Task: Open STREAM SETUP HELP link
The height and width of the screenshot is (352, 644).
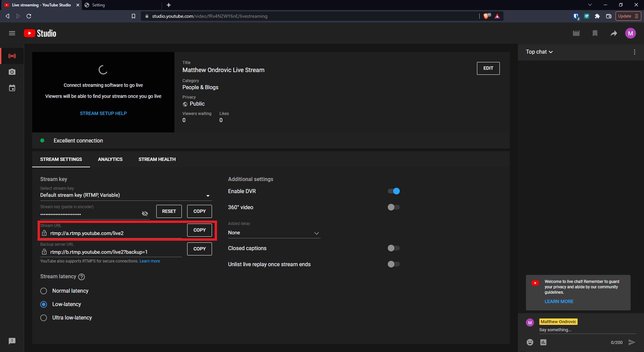Action: tap(103, 113)
